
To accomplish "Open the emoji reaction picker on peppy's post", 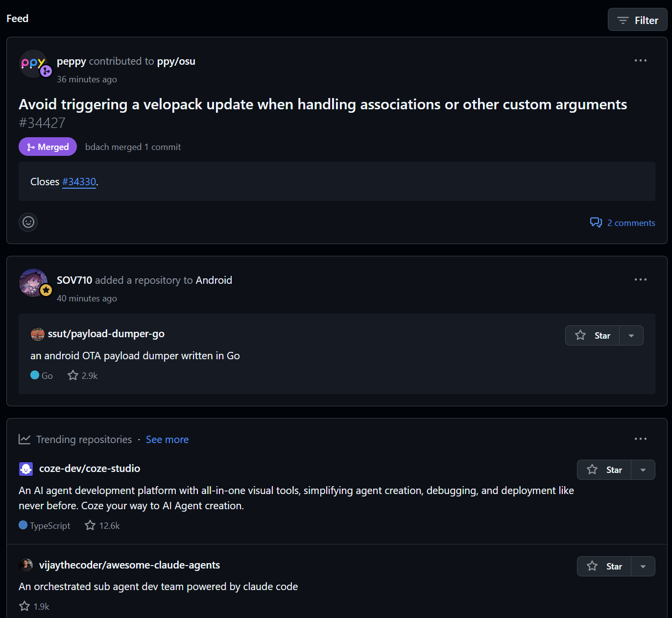I will coord(28,222).
